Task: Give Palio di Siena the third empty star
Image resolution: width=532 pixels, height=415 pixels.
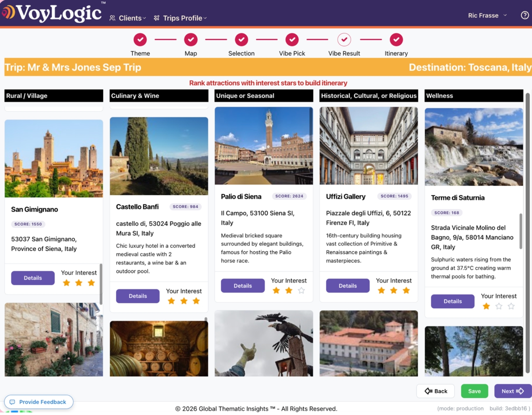Action: (301, 291)
